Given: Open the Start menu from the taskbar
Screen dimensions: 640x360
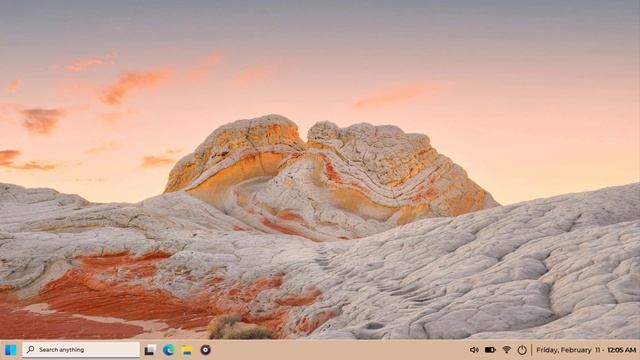Looking at the screenshot, I should (x=10, y=350).
